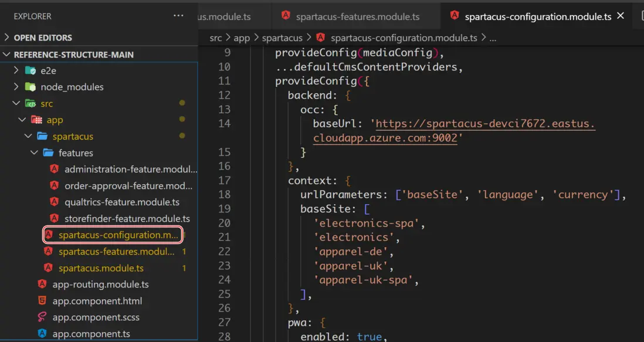Click the Angular icon beside administration-feature.module file
The image size is (644, 342).
coord(55,169)
